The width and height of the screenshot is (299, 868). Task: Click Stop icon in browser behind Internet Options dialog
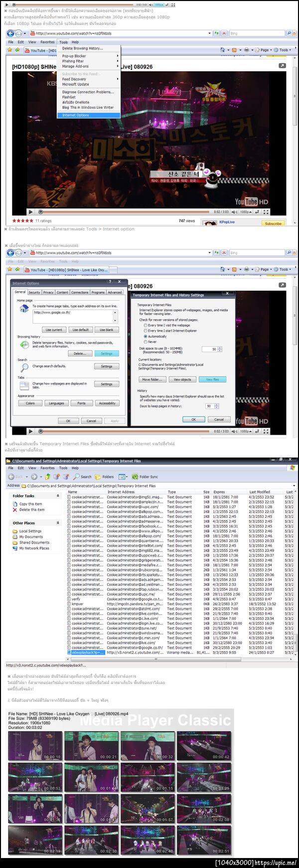point(224,253)
